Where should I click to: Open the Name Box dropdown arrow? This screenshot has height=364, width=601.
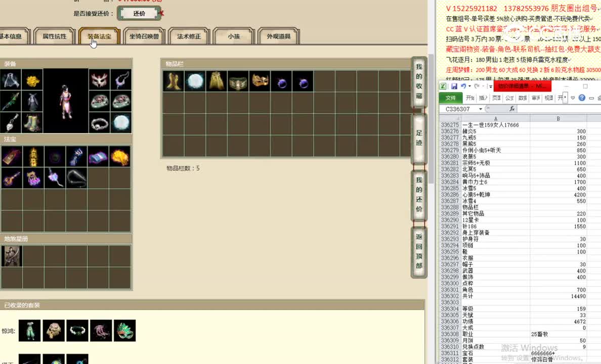coord(480,109)
